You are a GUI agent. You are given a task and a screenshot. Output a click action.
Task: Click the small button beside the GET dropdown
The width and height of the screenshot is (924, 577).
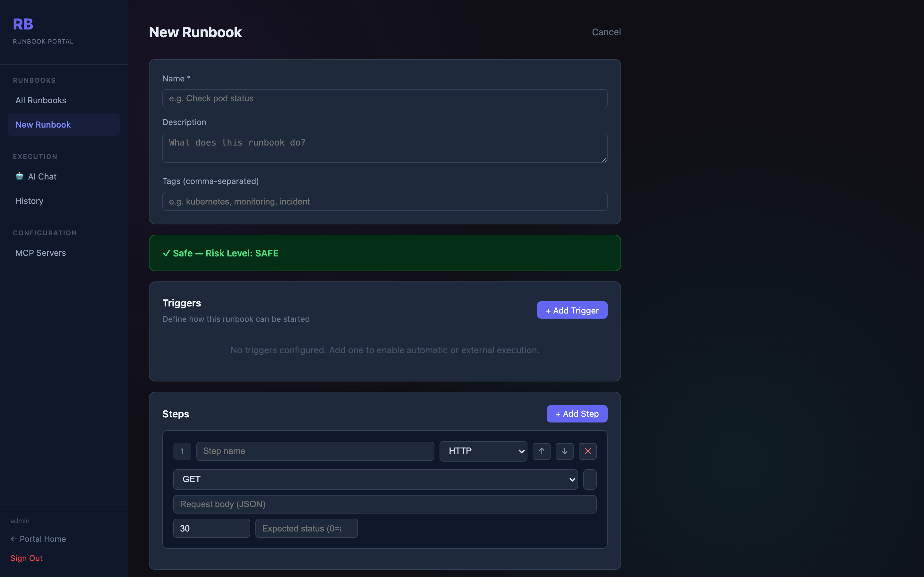(589, 479)
